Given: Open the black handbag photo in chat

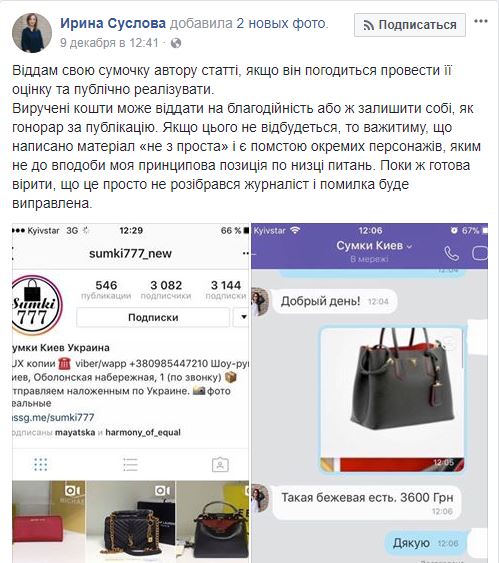Looking at the screenshot, I should coord(392,400).
